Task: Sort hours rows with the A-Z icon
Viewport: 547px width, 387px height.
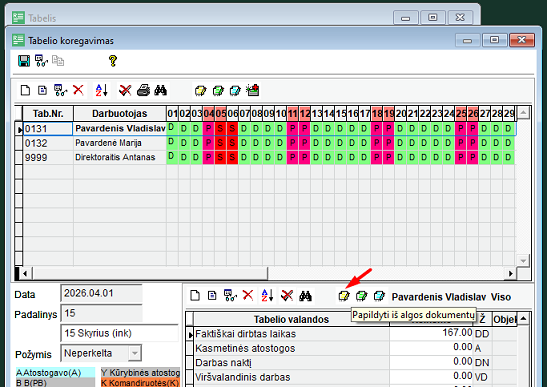Action: pyautogui.click(x=267, y=296)
